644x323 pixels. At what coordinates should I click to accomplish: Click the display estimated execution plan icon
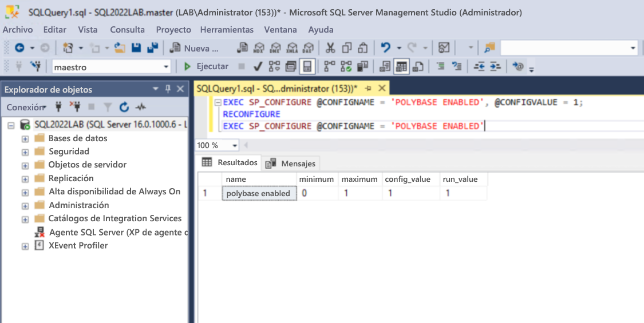274,66
